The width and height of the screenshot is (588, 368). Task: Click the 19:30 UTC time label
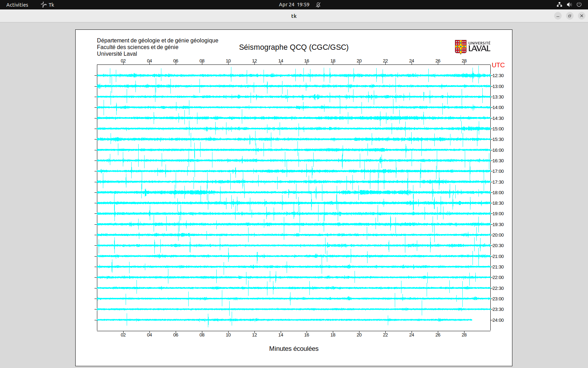pos(498,225)
